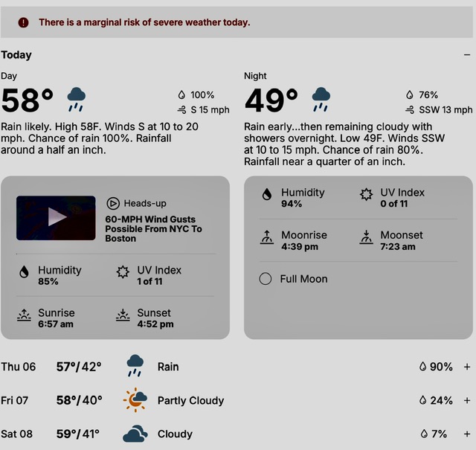The height and width of the screenshot is (450, 476).
Task: Click the Thursday rain icon
Action: point(135,366)
